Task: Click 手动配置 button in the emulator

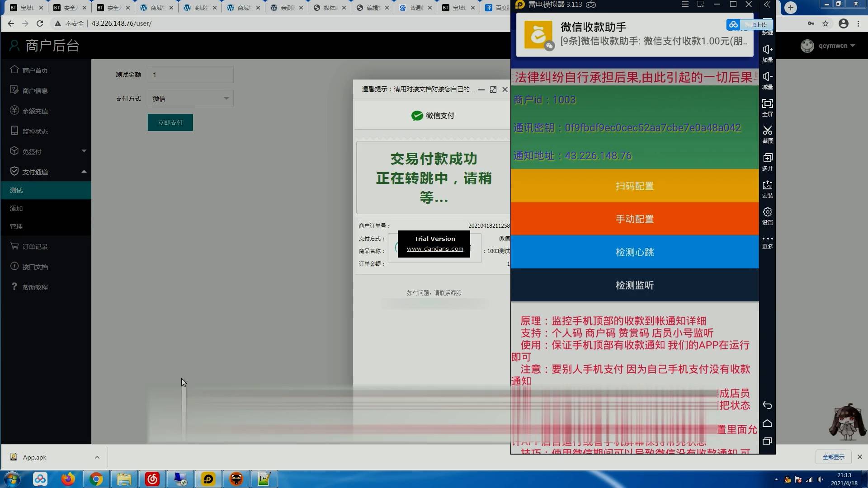Action: coord(635,219)
